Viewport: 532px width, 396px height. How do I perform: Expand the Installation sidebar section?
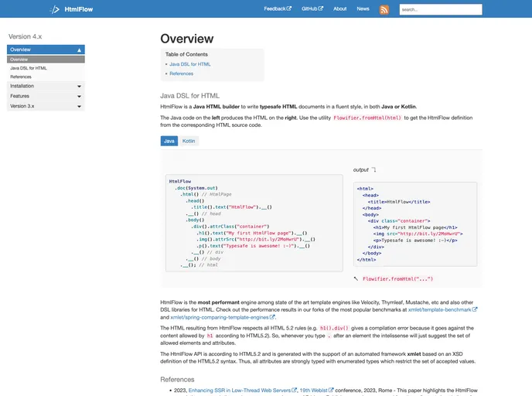tap(46, 86)
